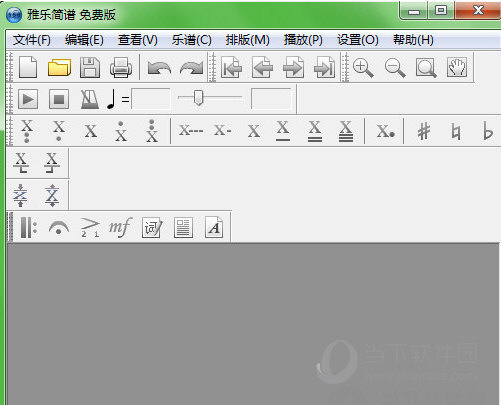Click the Print icon
The image size is (501, 405).
(121, 68)
